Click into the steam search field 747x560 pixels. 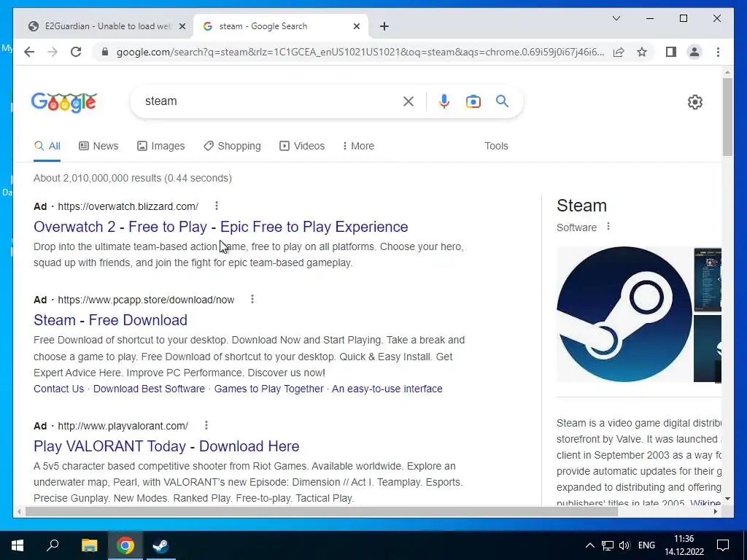[271, 101]
